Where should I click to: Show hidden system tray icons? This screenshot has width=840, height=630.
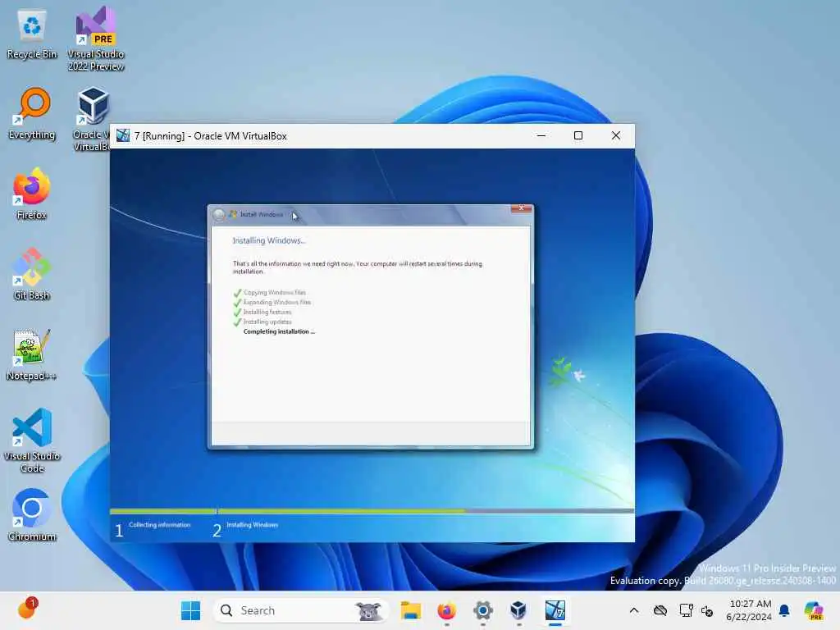click(x=634, y=610)
